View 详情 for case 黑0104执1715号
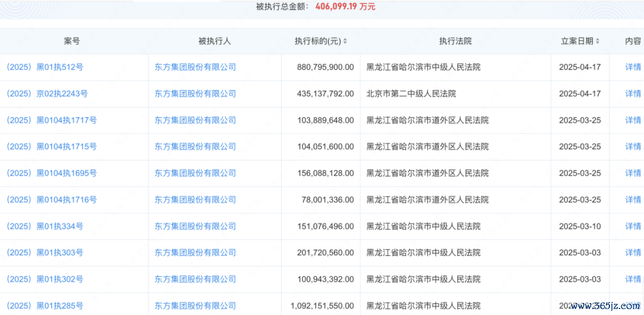This screenshot has width=644, height=315. coord(633,147)
